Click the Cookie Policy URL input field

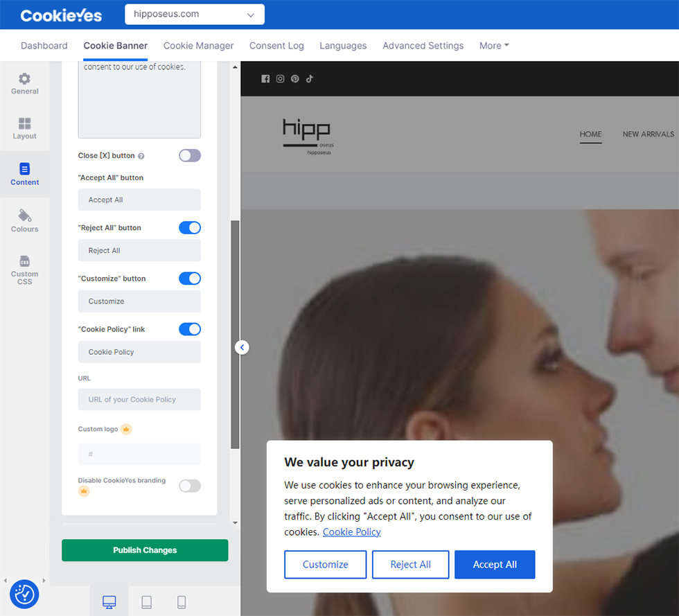(x=139, y=399)
